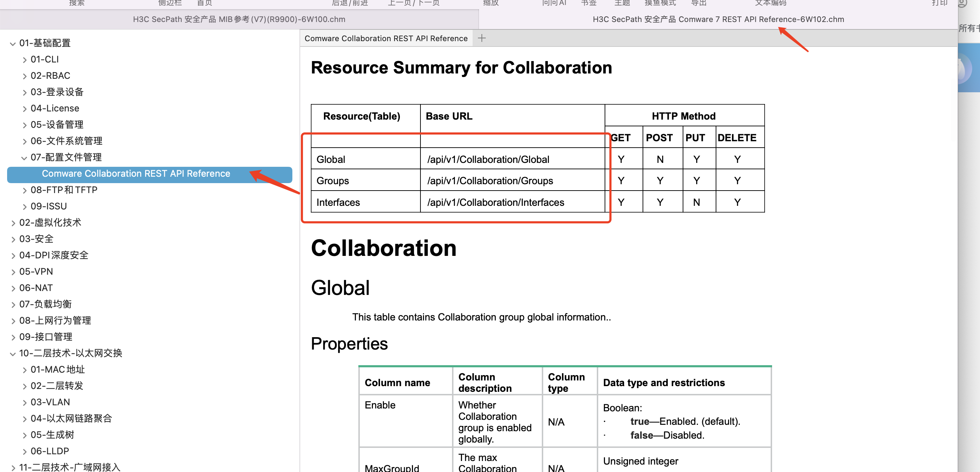
Task: Expand the 05-VPN section chevron
Action: pyautogui.click(x=13, y=272)
